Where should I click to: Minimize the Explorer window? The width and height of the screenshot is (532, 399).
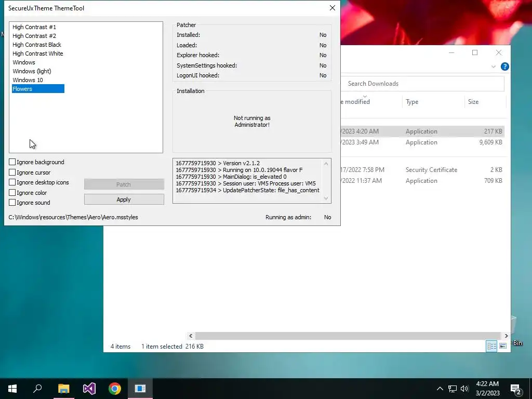451,52
